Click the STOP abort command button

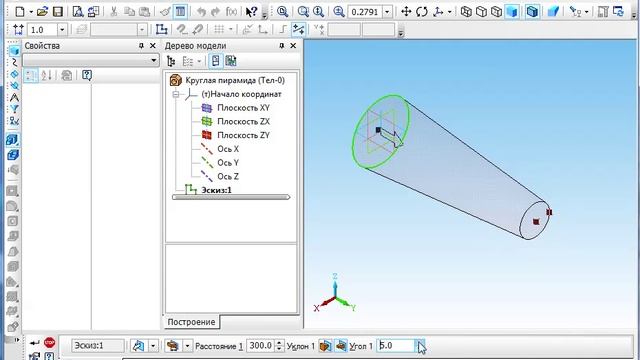(x=49, y=342)
